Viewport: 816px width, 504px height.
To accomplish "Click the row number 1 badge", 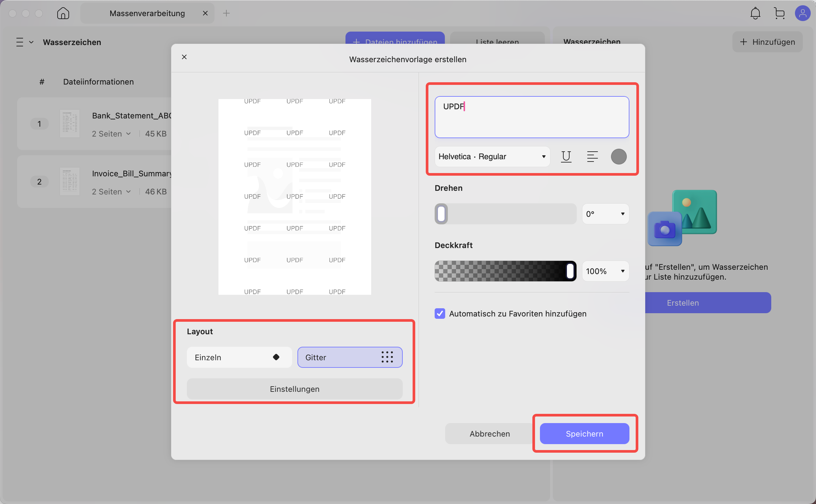I will pyautogui.click(x=39, y=124).
